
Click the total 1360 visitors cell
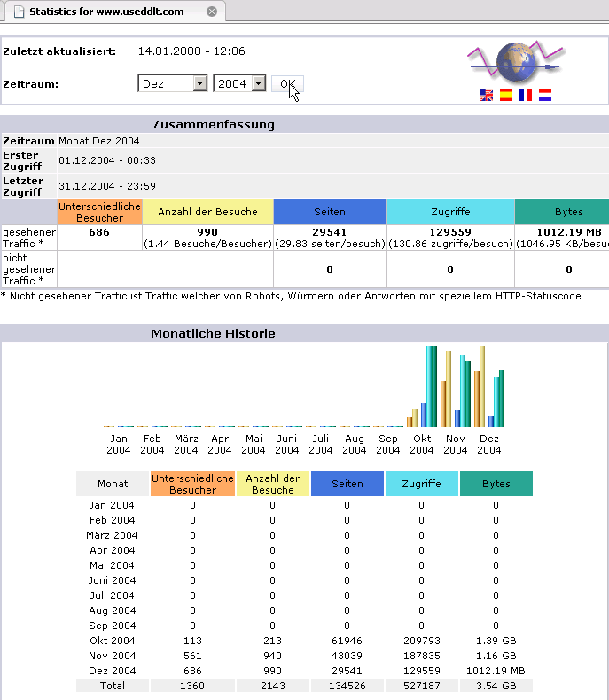click(192, 686)
